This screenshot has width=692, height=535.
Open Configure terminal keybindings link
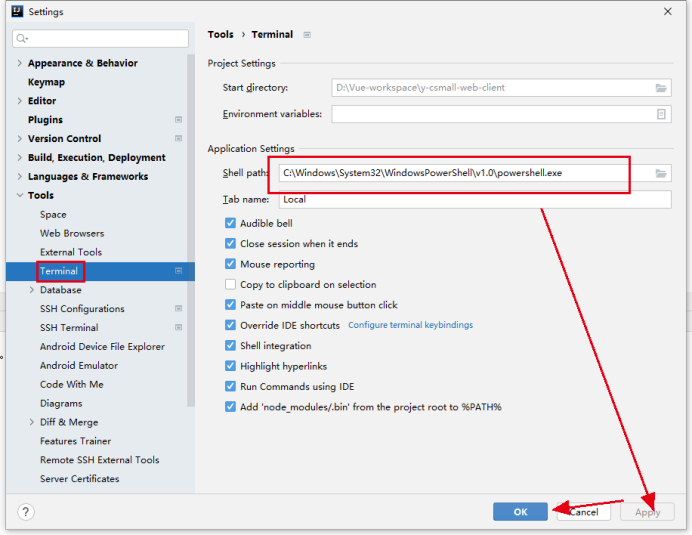point(410,325)
